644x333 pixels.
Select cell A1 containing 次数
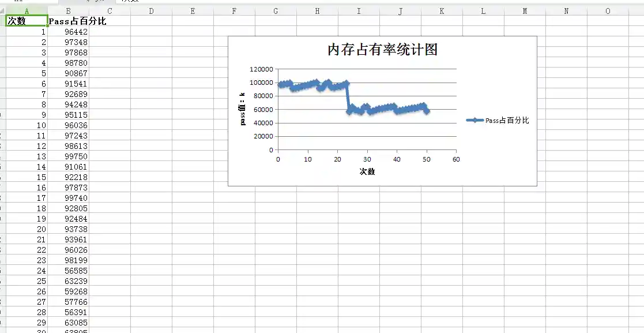click(27, 21)
